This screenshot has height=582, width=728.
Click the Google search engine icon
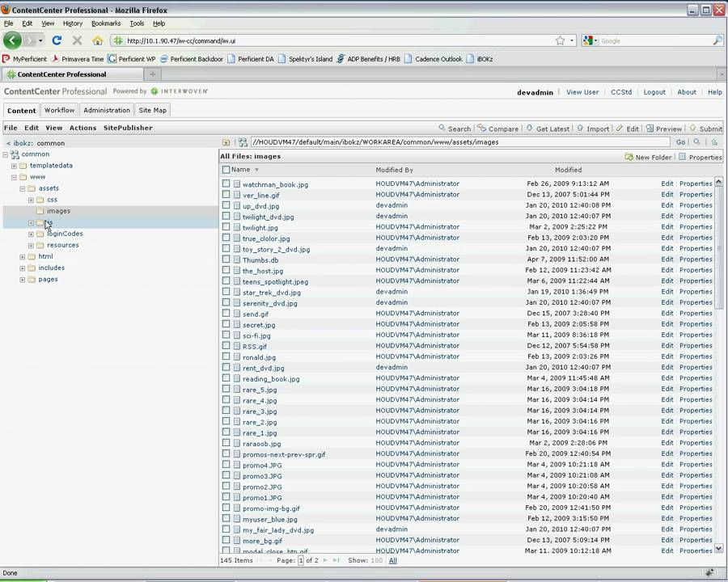click(x=588, y=41)
